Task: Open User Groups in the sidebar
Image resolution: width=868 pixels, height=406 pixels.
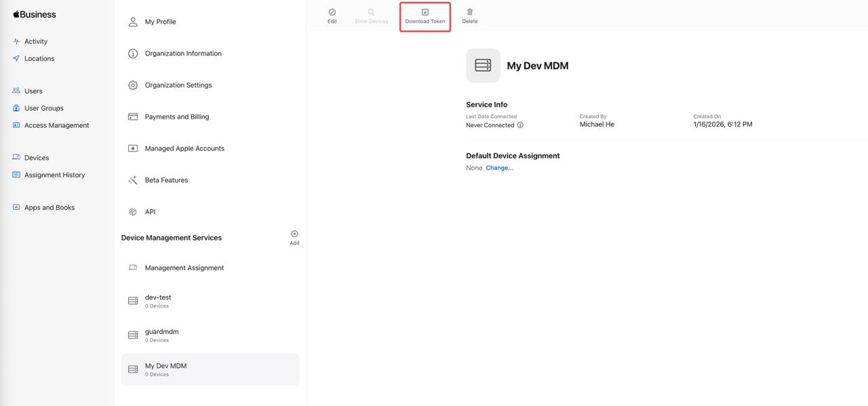Action: click(x=44, y=108)
